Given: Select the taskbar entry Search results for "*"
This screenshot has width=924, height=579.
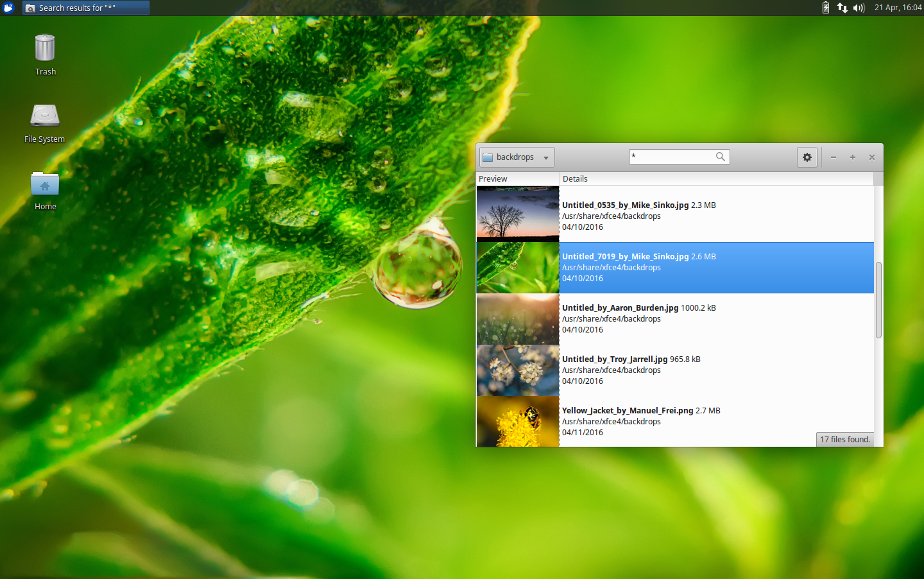Looking at the screenshot, I should tap(85, 8).
